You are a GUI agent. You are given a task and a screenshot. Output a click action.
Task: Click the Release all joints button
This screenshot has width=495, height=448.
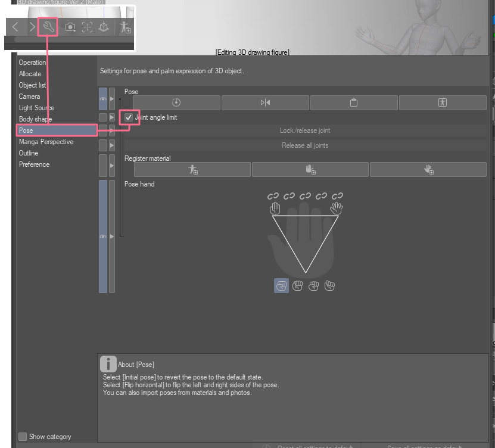click(305, 145)
